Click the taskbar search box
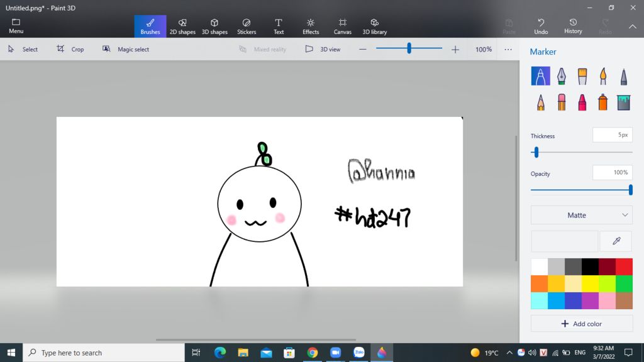Viewport: 644px width, 362px height. (x=104, y=353)
